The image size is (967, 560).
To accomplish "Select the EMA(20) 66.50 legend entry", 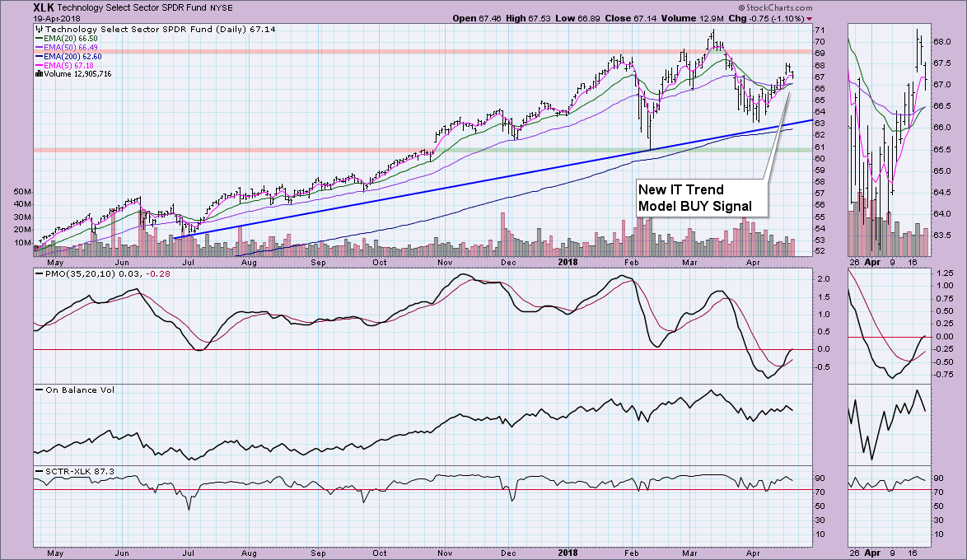I will (70, 38).
